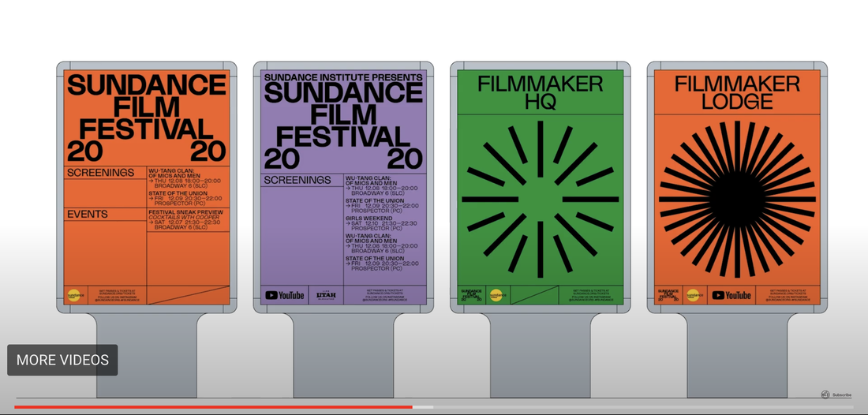Click the YouTube logo on the Filmmaker Lodge poster

pos(731,296)
